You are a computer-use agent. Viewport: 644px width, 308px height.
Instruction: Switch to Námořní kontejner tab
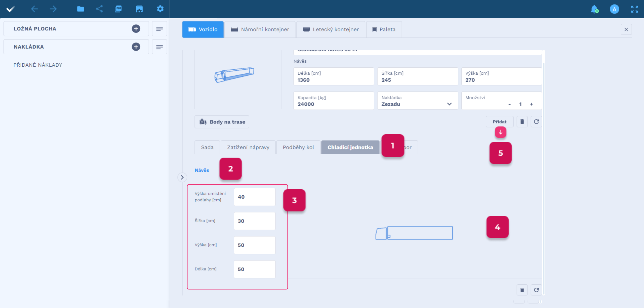coord(260,29)
